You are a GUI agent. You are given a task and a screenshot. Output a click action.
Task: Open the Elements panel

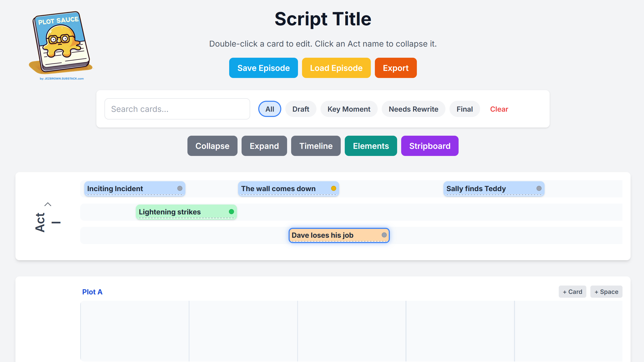371,146
